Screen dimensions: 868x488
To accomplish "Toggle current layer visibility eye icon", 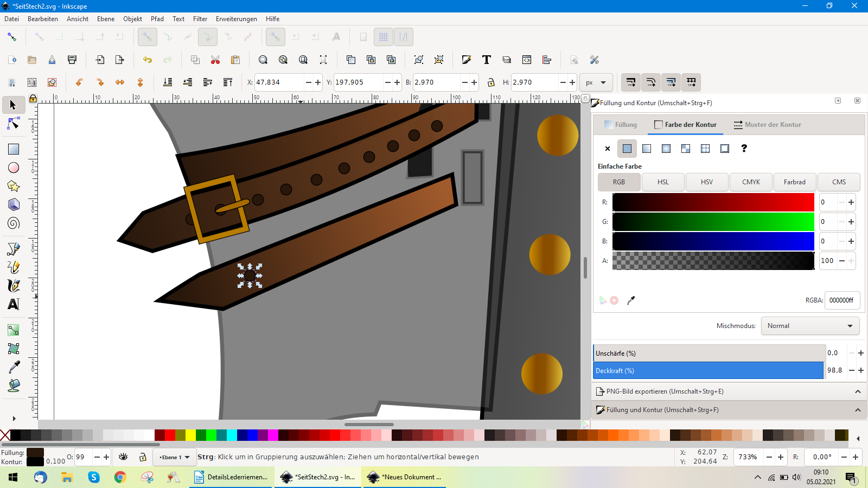I will [123, 457].
